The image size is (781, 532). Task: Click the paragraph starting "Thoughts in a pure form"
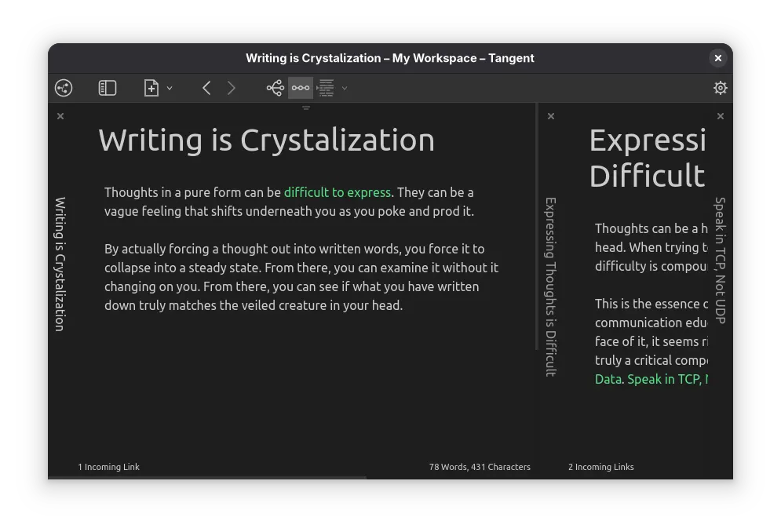click(290, 202)
